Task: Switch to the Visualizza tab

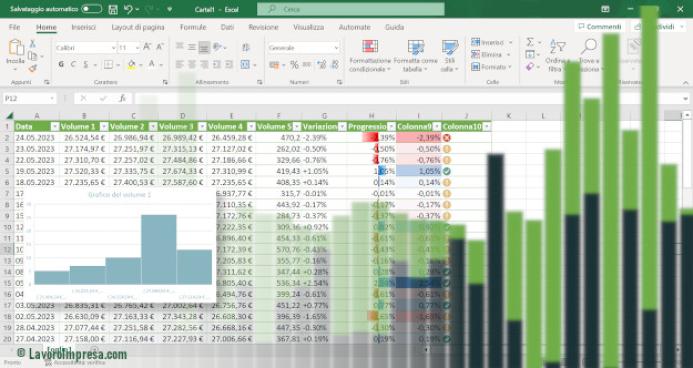Action: [308, 27]
